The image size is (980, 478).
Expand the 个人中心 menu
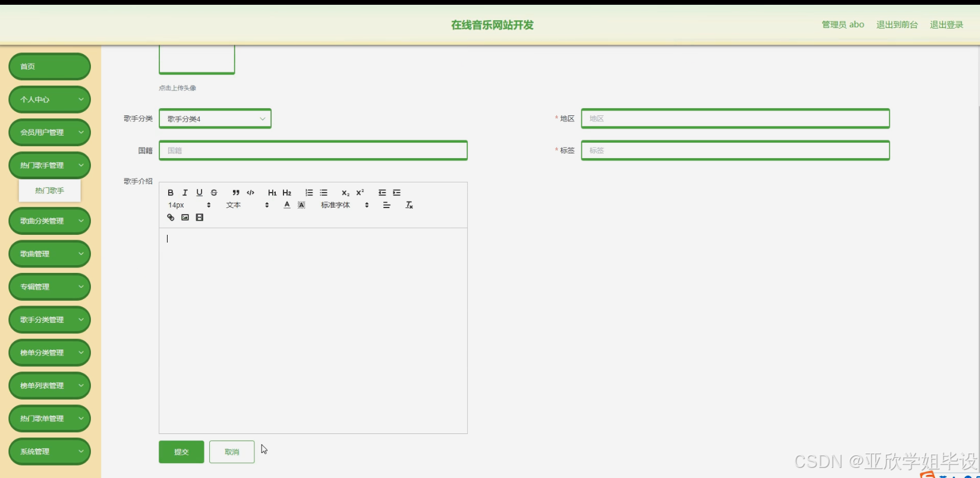(x=49, y=99)
